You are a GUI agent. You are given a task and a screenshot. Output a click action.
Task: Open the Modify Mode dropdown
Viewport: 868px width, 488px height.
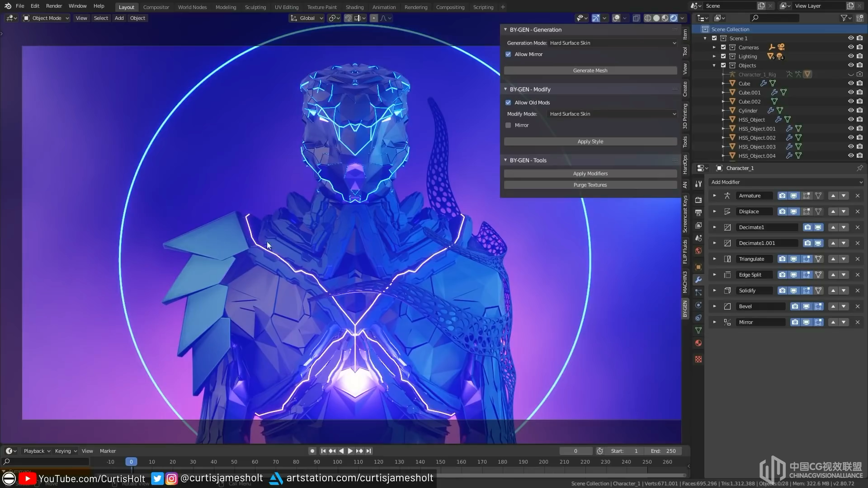coord(613,114)
